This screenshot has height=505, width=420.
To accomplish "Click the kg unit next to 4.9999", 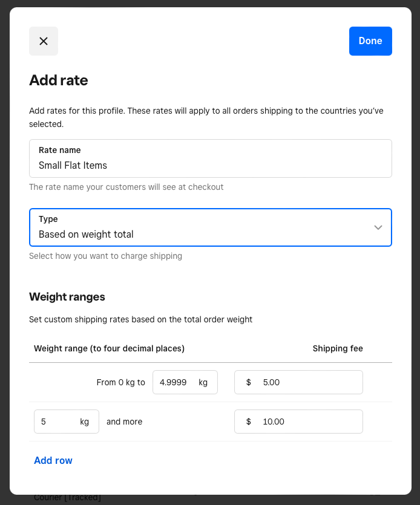I will pos(203,382).
